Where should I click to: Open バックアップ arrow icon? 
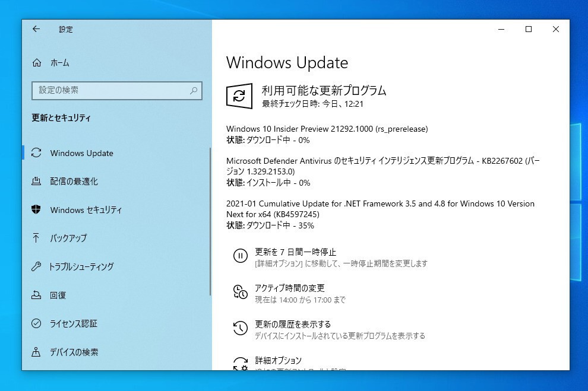tap(36, 238)
